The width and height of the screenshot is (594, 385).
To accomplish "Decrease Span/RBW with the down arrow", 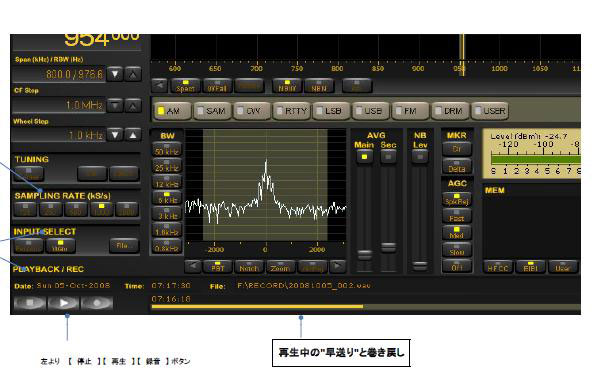I will point(115,74).
